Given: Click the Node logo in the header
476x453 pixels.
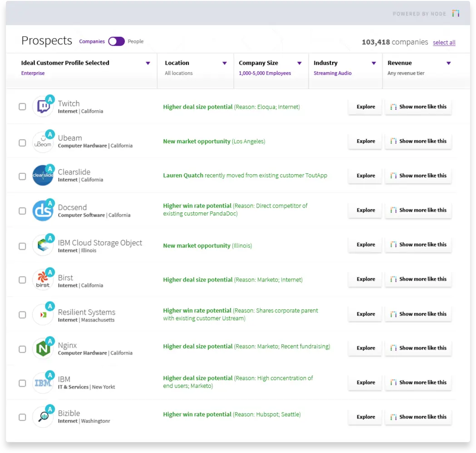Looking at the screenshot, I should pyautogui.click(x=456, y=13).
